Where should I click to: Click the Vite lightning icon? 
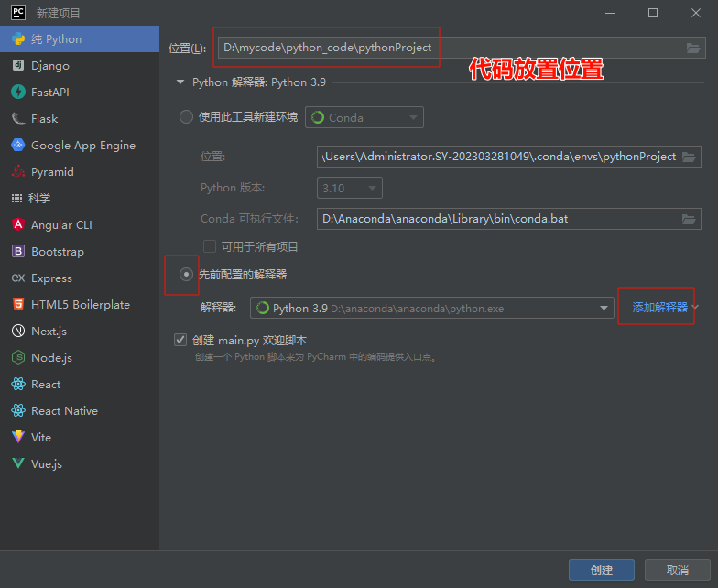[18, 436]
